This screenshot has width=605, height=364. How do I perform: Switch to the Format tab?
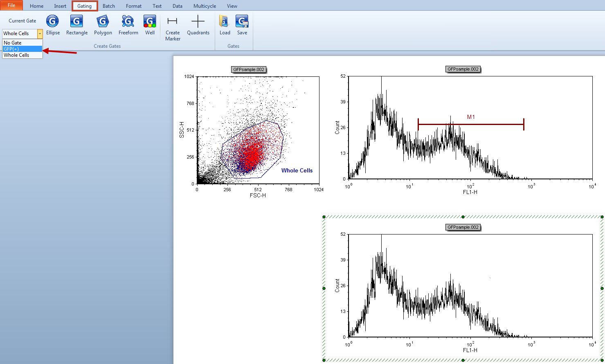pyautogui.click(x=133, y=6)
